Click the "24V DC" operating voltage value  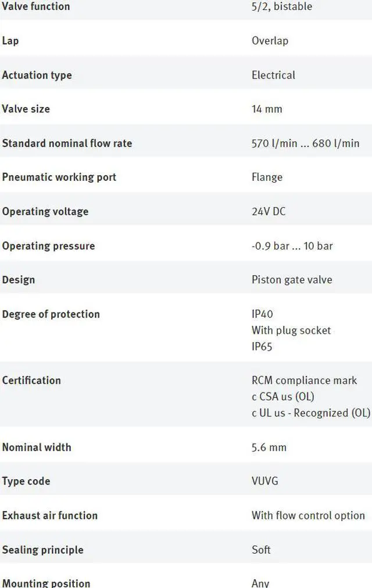click(269, 211)
